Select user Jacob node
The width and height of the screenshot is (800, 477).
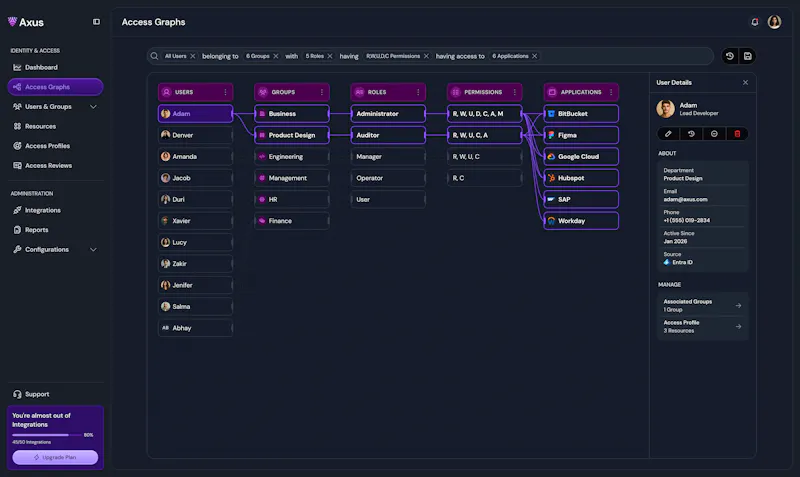tap(195, 178)
